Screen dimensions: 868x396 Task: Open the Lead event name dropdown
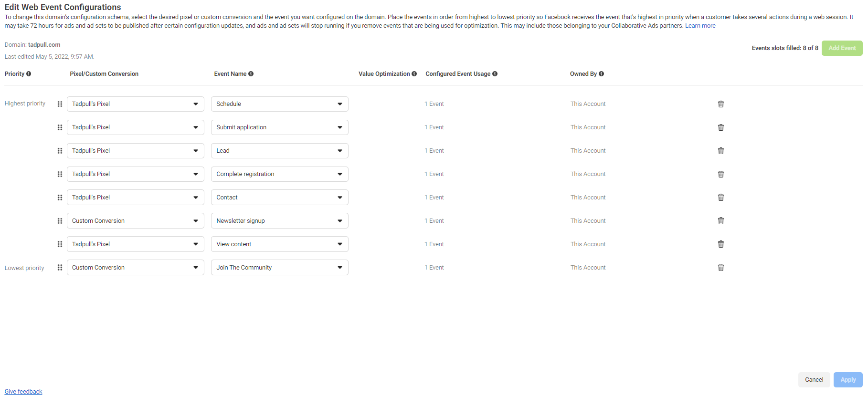[x=280, y=151]
